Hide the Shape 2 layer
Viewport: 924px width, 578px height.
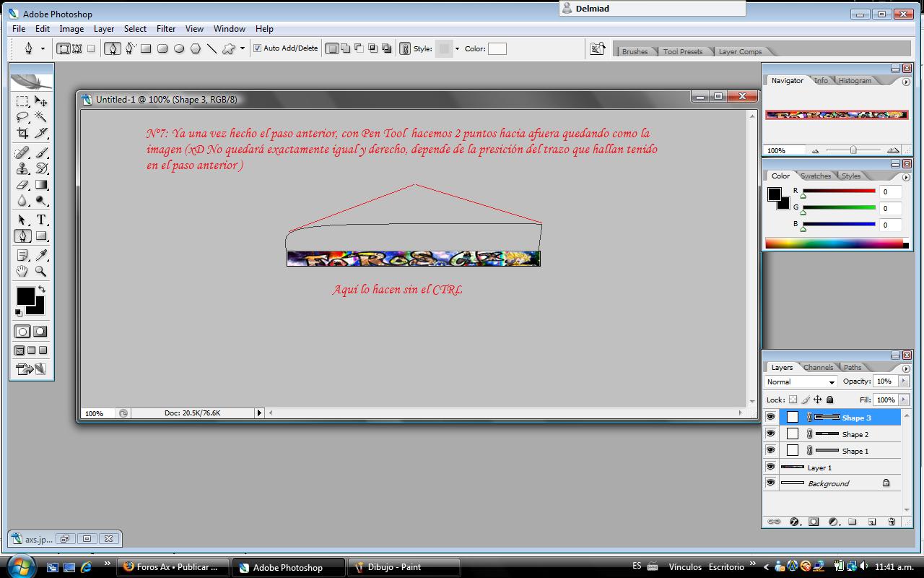770,433
